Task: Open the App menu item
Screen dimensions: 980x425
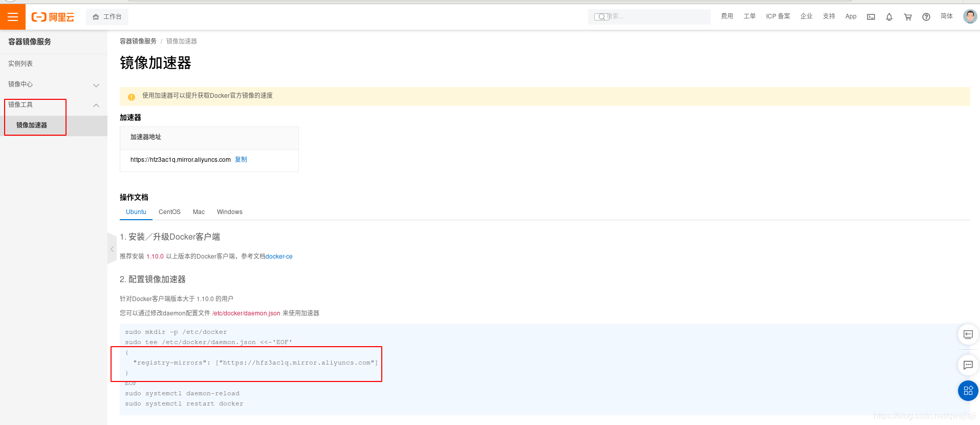Action: click(x=851, y=16)
